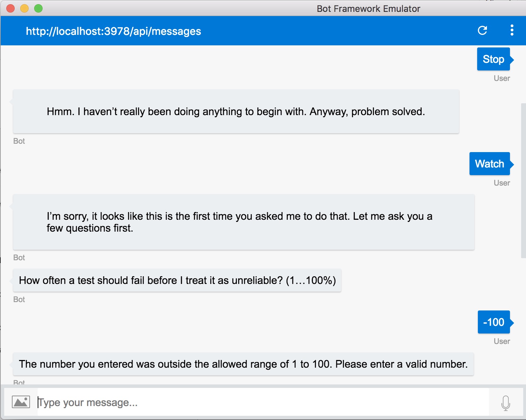Image resolution: width=526 pixels, height=420 pixels.
Task: Click the 'How often a test should fail' message
Action: pos(177,280)
